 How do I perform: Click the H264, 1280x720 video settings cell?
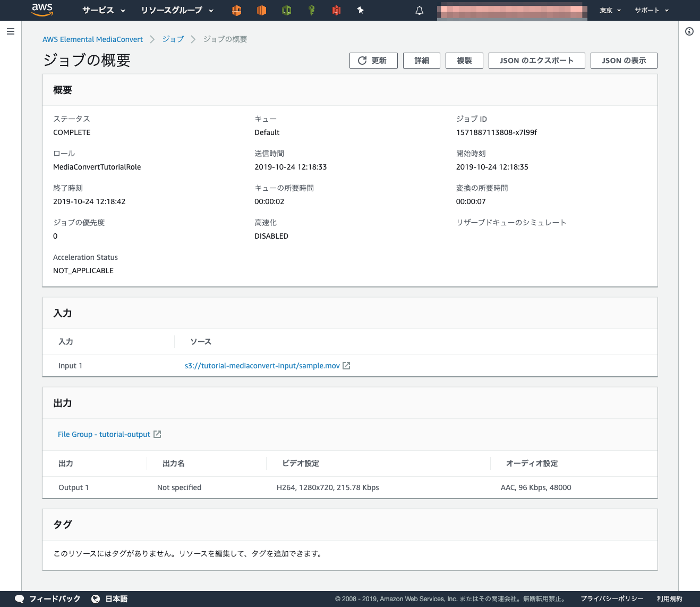click(x=328, y=487)
